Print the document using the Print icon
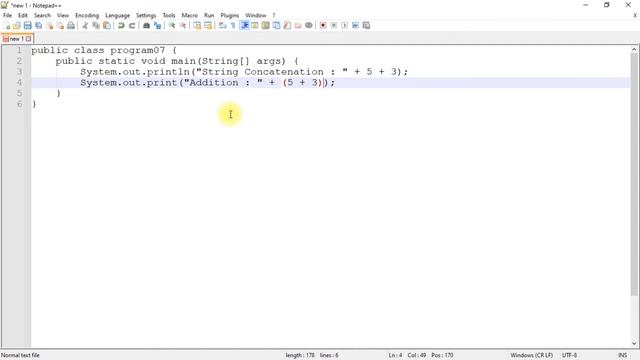The width and height of the screenshot is (640, 360). coord(71,26)
